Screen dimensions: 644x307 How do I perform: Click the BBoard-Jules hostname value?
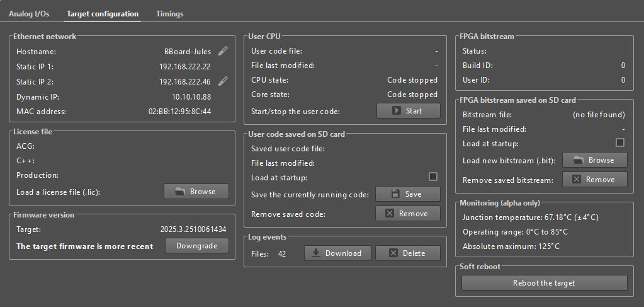187,52
